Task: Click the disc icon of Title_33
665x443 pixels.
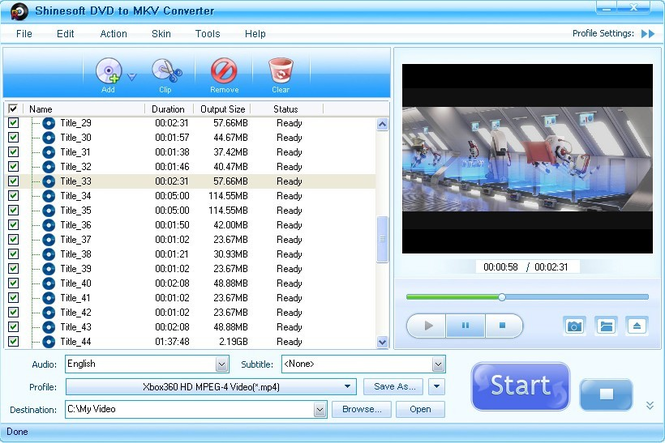Action: (49, 181)
